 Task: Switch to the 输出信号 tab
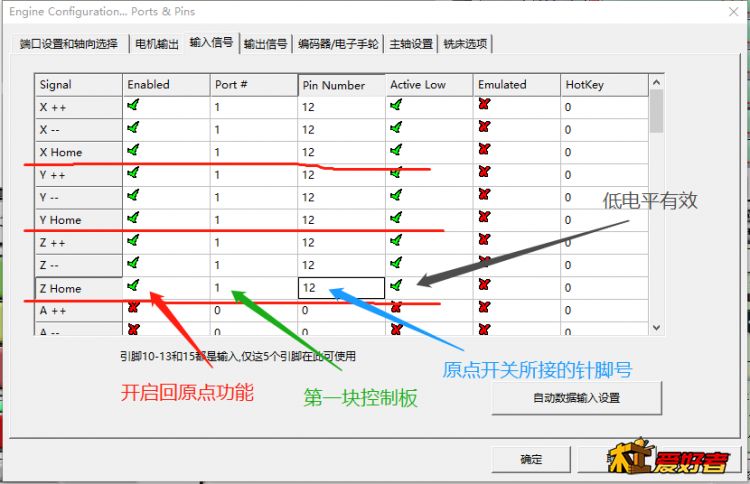point(265,44)
